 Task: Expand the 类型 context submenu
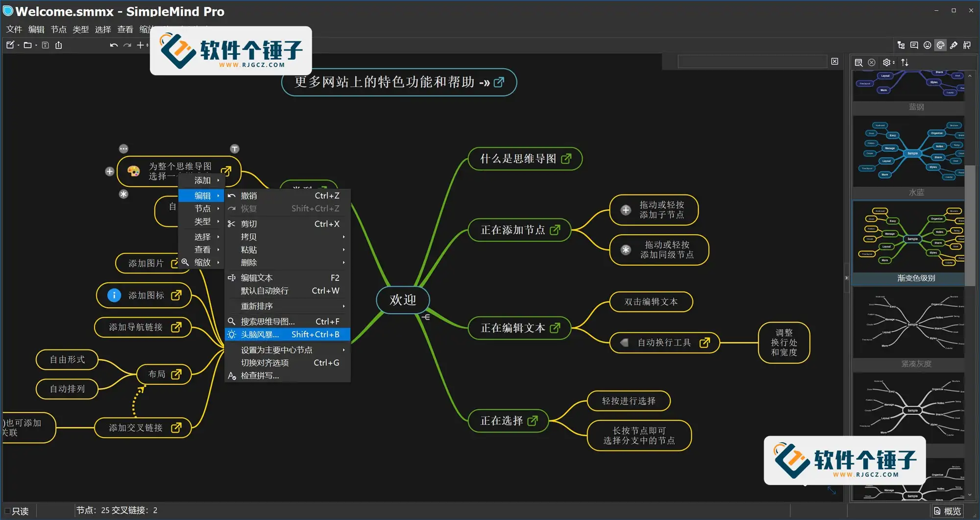tap(201, 222)
